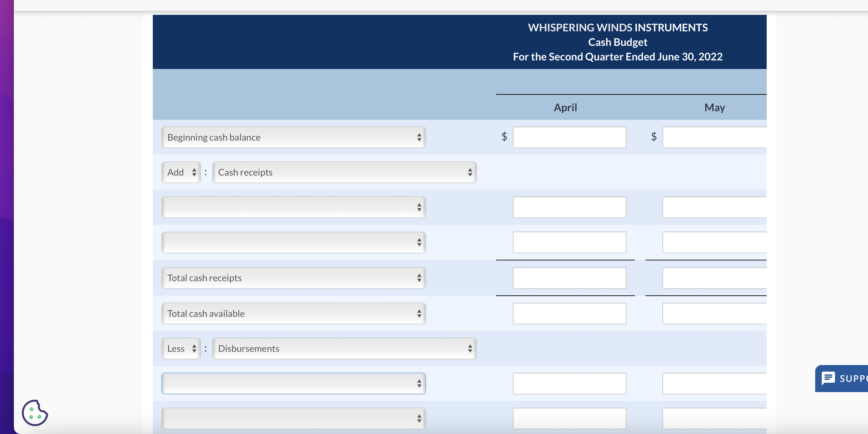Click April total cash receipts field
Image resolution: width=868 pixels, height=434 pixels.
(x=569, y=278)
